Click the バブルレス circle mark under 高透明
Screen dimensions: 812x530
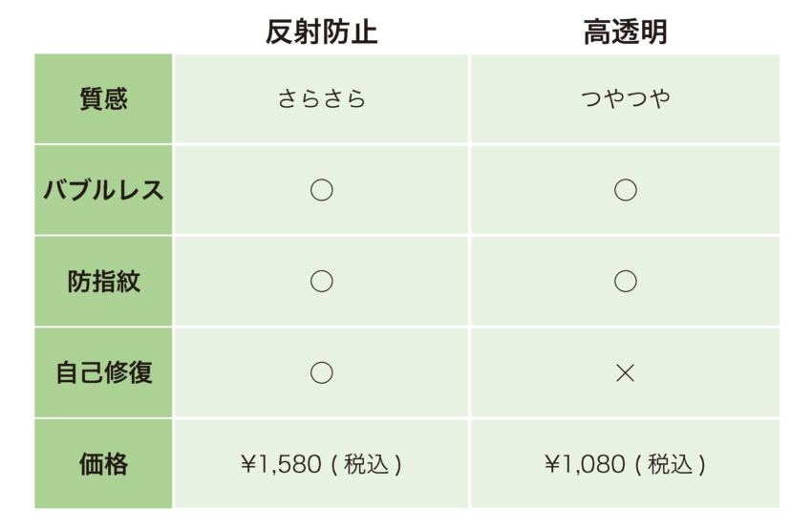[625, 190]
